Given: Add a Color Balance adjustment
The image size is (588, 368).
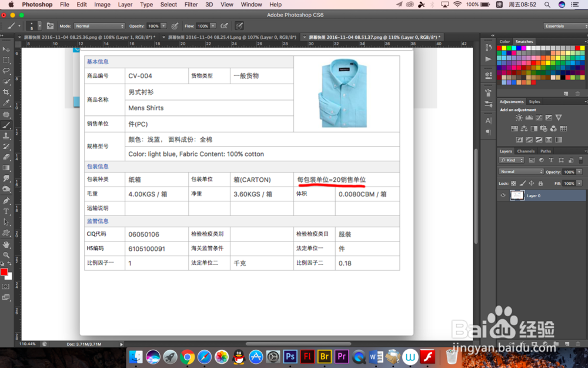Looking at the screenshot, I should [524, 129].
